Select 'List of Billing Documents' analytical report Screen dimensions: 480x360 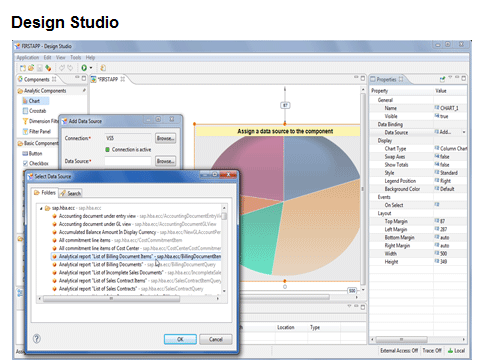click(101, 265)
